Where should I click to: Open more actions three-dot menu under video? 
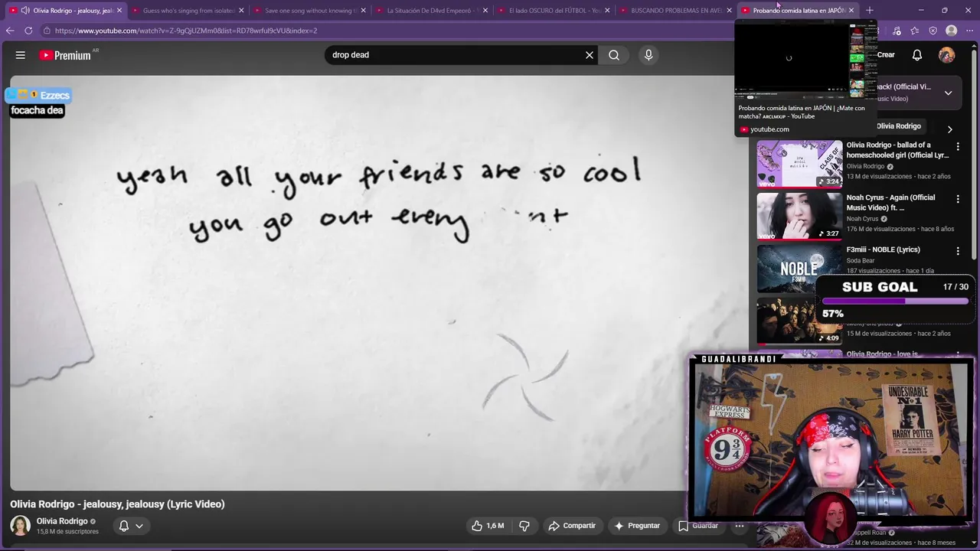click(x=740, y=526)
